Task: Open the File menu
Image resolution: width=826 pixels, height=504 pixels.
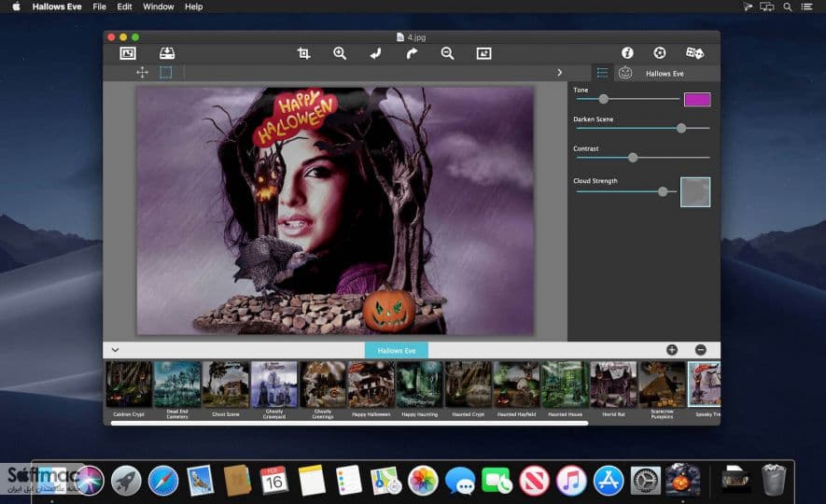Action: click(99, 7)
